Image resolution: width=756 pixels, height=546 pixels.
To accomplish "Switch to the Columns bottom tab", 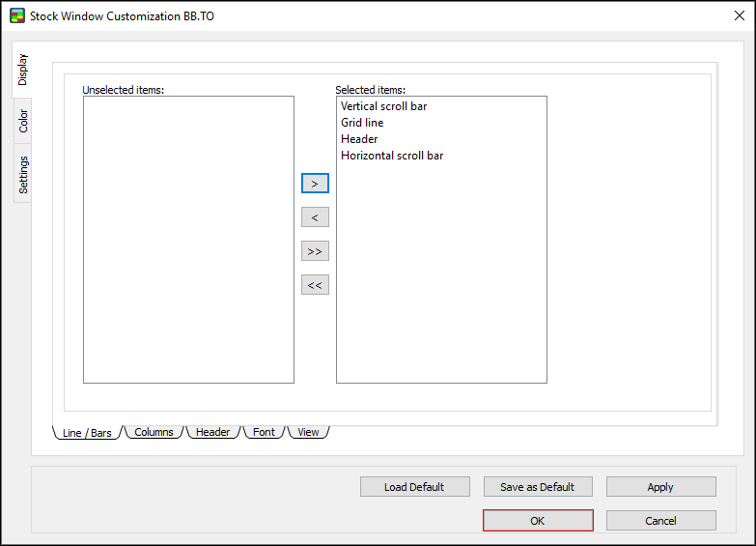I will tap(154, 432).
